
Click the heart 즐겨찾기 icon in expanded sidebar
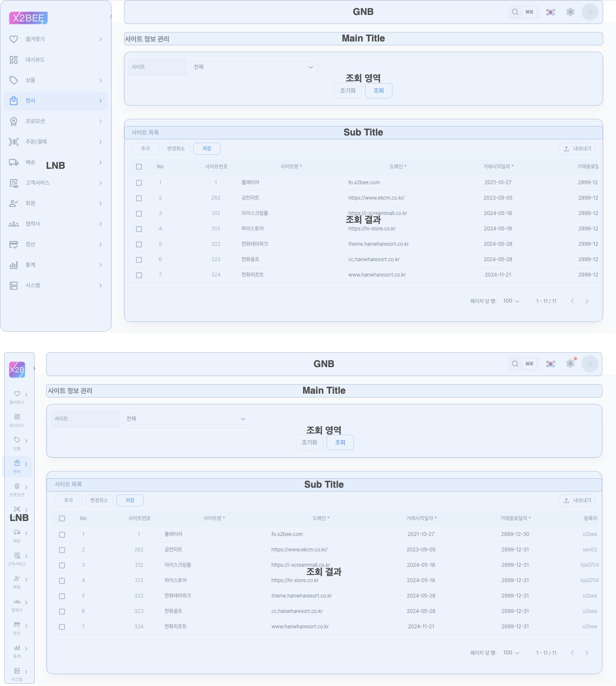[x=14, y=39]
